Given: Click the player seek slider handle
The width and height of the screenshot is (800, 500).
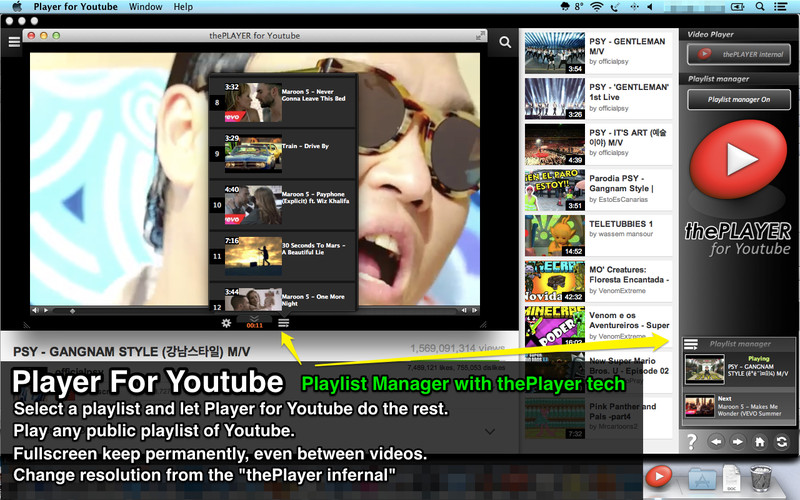Looking at the screenshot, I should click(x=72, y=310).
